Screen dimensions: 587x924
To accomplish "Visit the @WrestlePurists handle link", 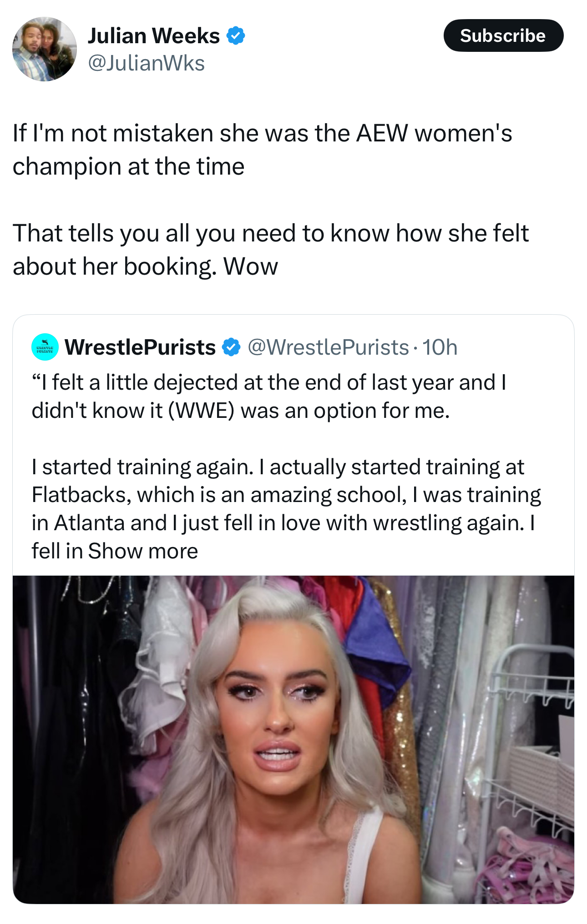I will [x=328, y=347].
